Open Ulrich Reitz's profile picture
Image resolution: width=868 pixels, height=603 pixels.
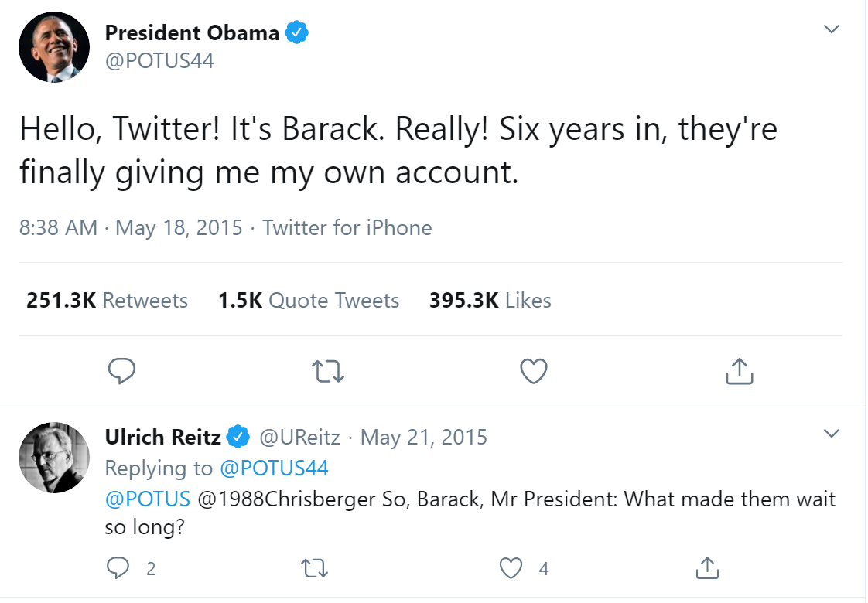click(54, 457)
